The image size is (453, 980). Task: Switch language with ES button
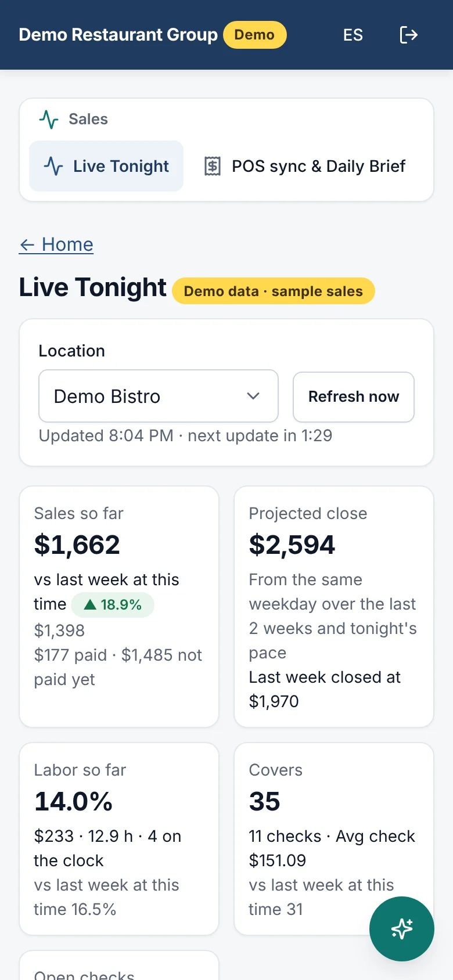(x=353, y=35)
